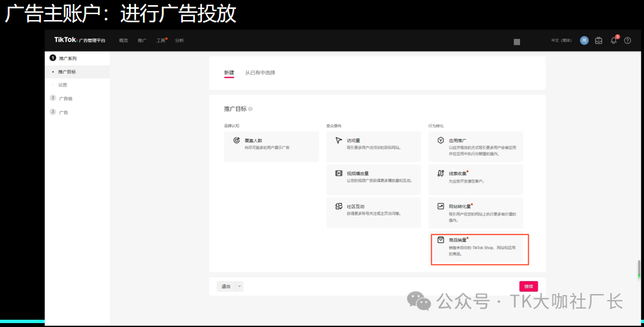This screenshot has height=327, width=644.
Task: Expand the arrow next to 退出
Action: (240, 286)
